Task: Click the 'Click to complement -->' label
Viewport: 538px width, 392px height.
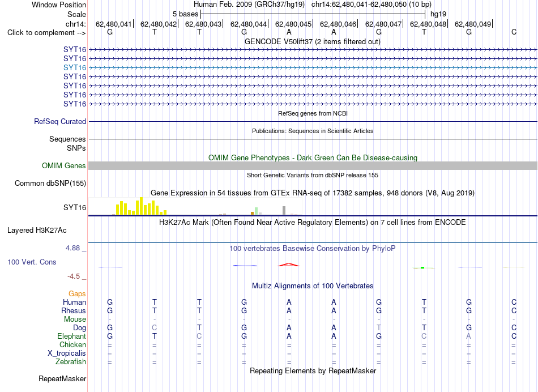Action: (x=46, y=33)
